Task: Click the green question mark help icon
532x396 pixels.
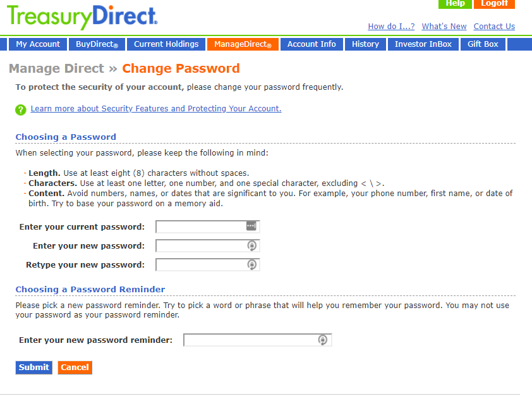Action: point(21,109)
